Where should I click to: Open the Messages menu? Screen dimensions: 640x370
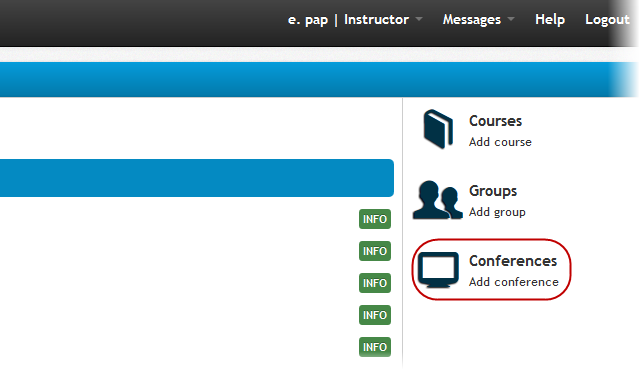tap(472, 19)
